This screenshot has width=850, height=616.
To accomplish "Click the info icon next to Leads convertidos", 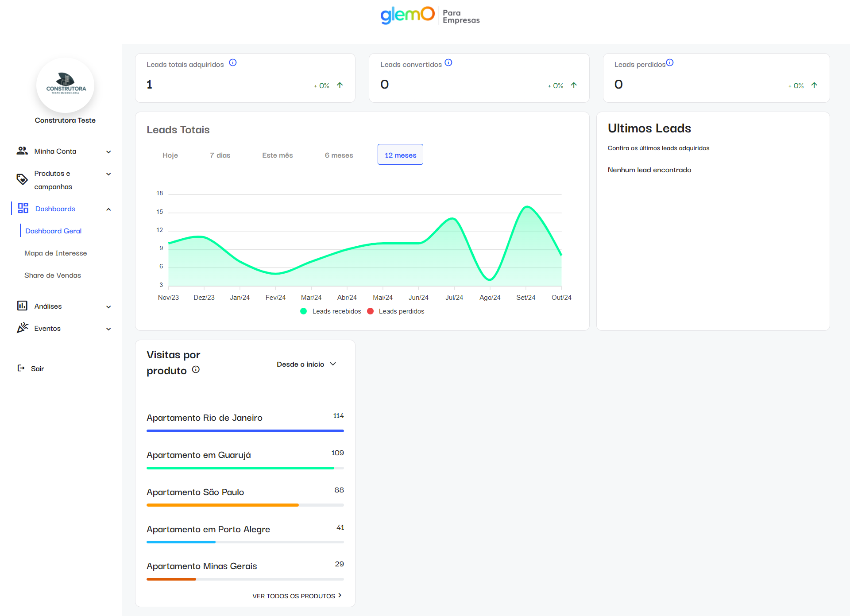I will [448, 63].
